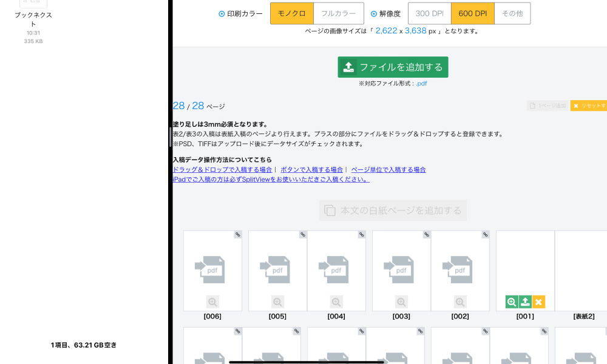This screenshot has width=607, height=364.
Task: Click the link icon on page [004]
Action: click(x=361, y=234)
